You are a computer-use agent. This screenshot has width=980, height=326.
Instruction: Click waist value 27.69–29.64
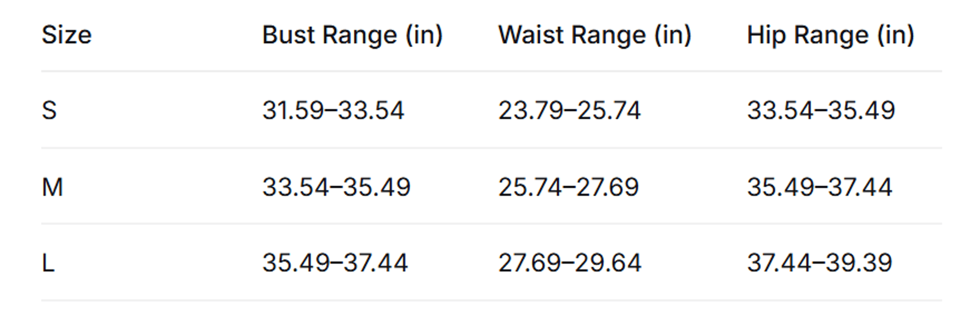pos(570,263)
